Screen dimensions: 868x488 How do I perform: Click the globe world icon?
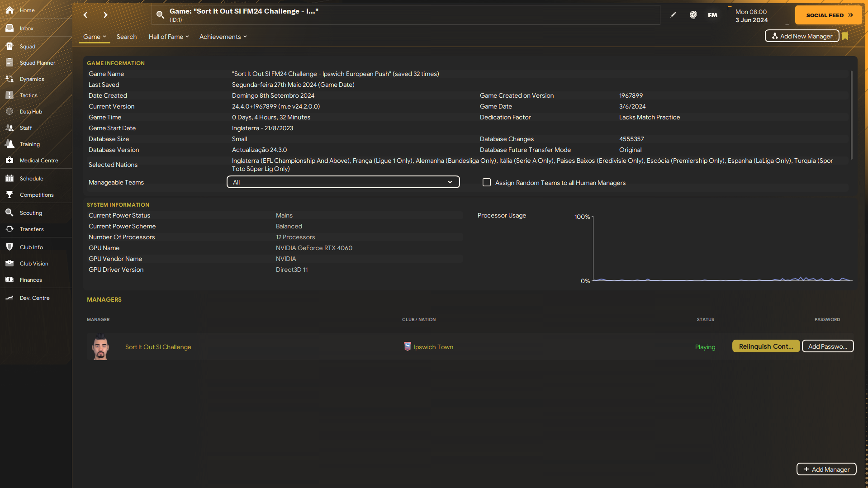(693, 15)
